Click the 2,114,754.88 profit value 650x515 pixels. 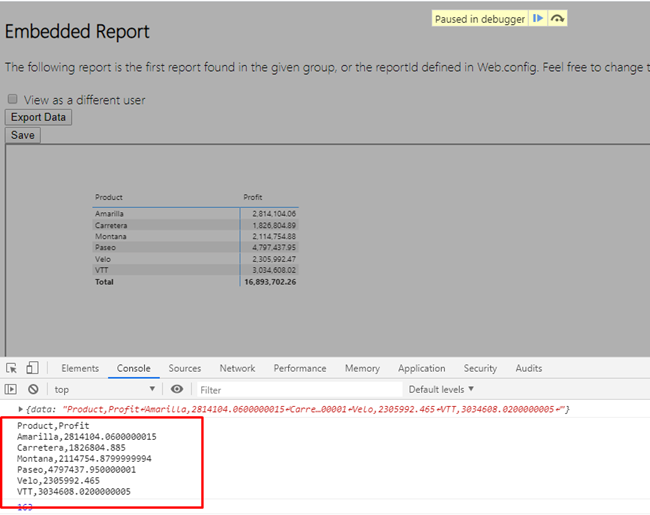(274, 236)
